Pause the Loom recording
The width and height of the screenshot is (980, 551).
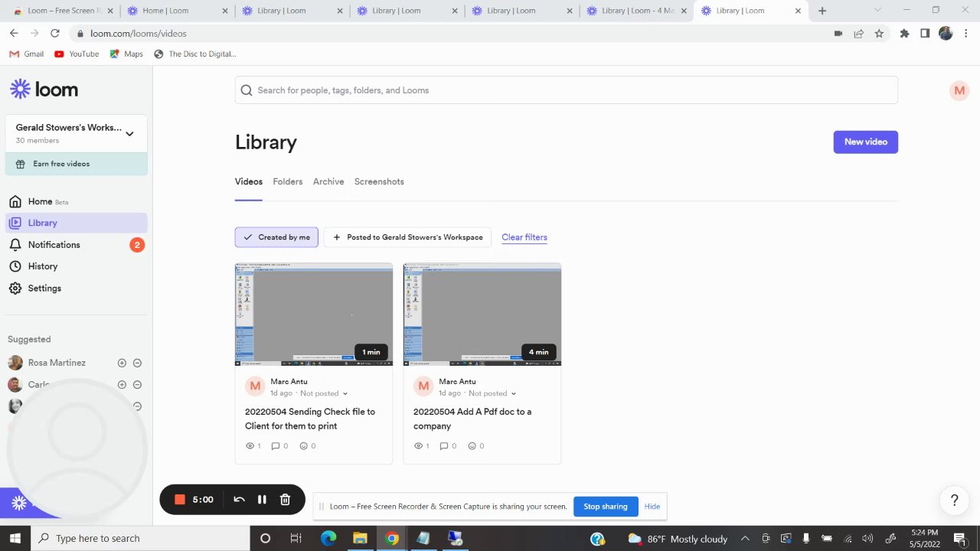pos(262,500)
